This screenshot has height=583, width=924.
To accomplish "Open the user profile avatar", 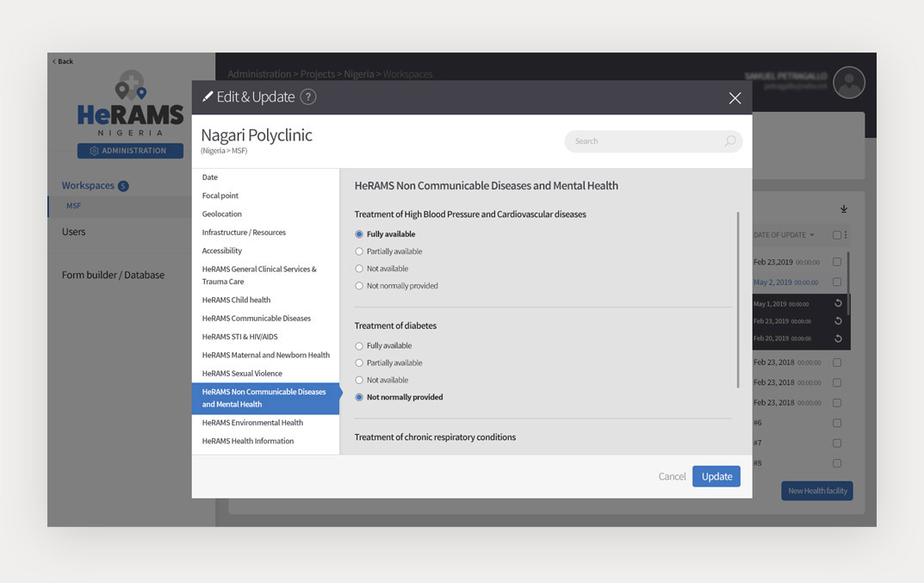I will (x=849, y=83).
